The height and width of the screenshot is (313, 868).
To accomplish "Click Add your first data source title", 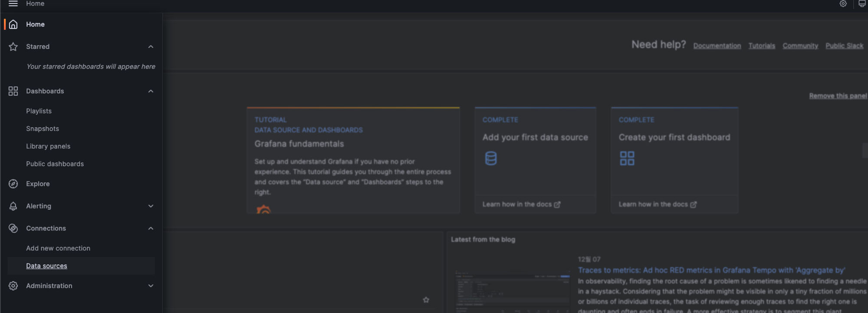I will tap(535, 138).
